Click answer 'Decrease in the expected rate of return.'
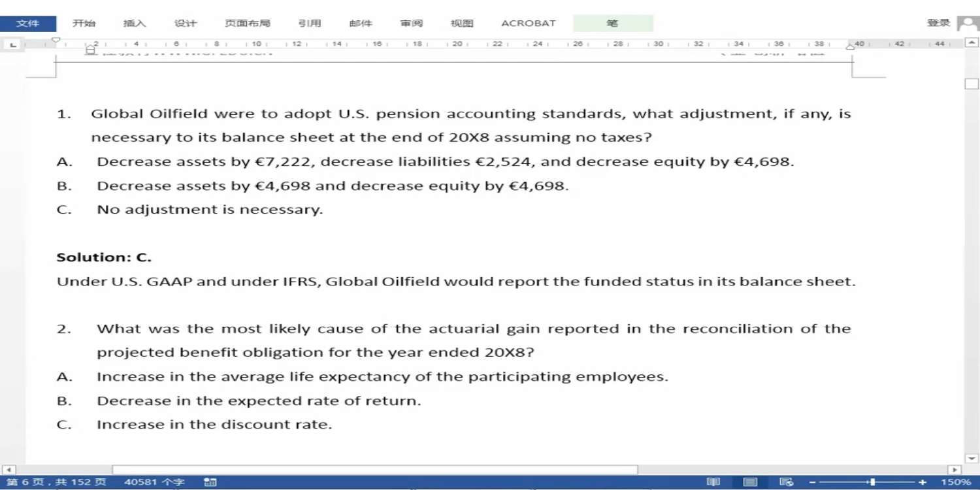This screenshot has width=980, height=490. click(259, 400)
